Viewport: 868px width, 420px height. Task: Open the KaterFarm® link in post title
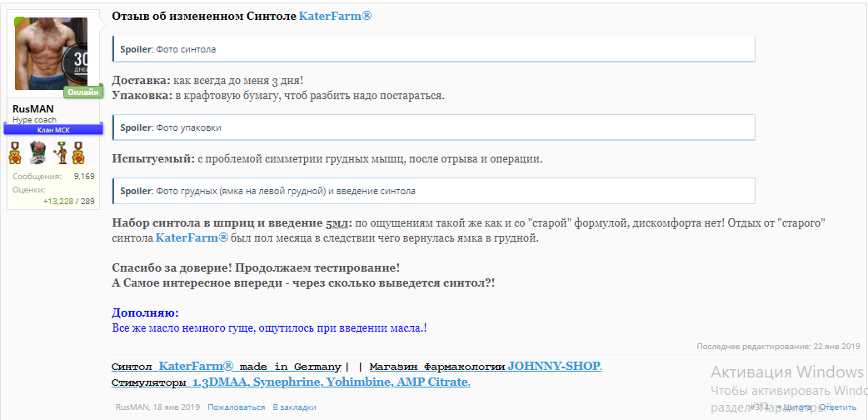[x=336, y=16]
